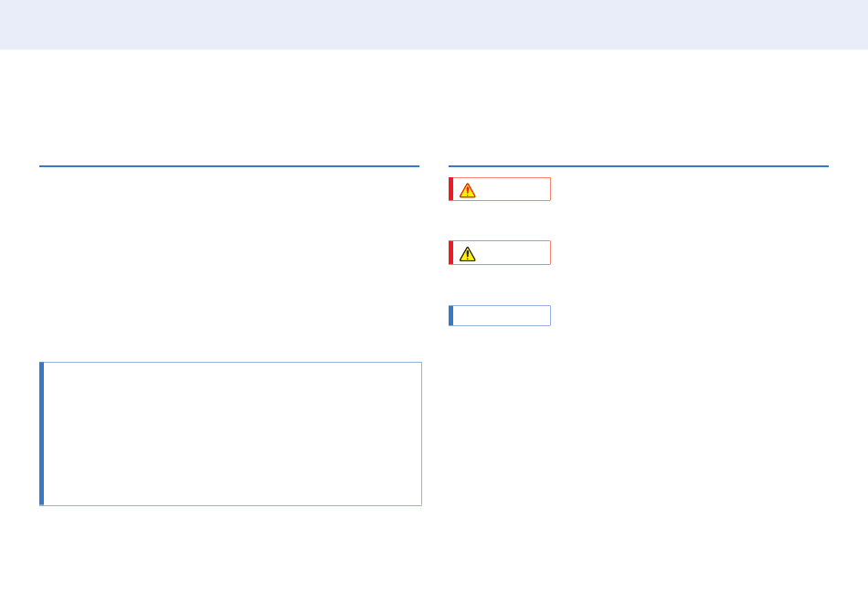
Task: Click the light blue header band
Action: (434, 25)
